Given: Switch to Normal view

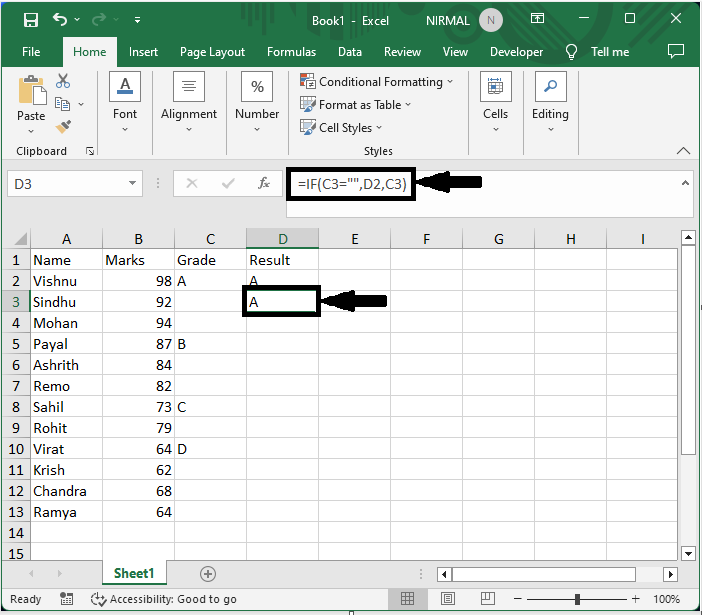Looking at the screenshot, I should pyautogui.click(x=407, y=598).
